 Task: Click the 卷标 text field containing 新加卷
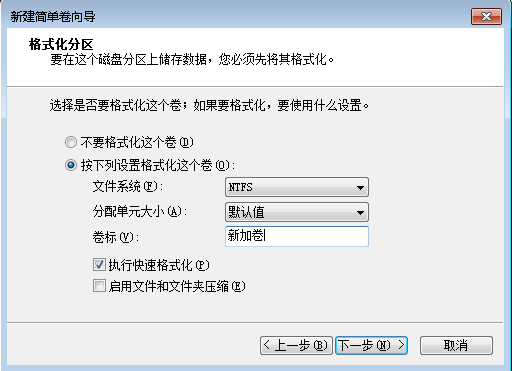[x=297, y=236]
